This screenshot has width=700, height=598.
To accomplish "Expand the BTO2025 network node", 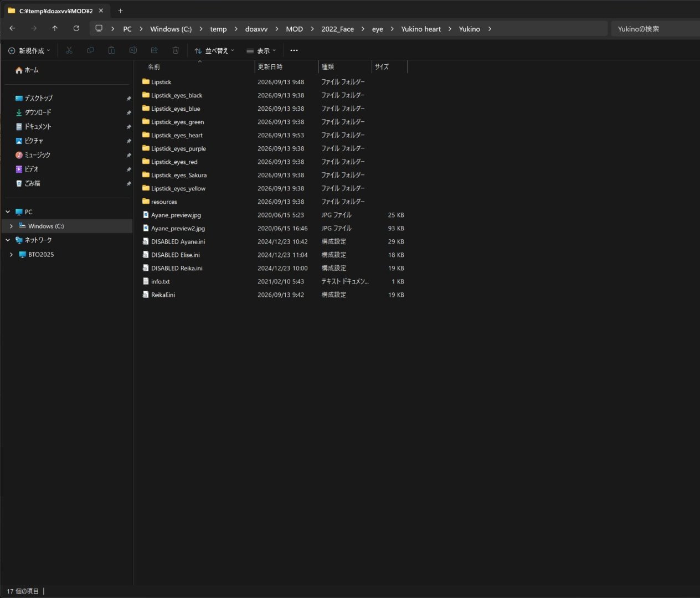I will (11, 255).
